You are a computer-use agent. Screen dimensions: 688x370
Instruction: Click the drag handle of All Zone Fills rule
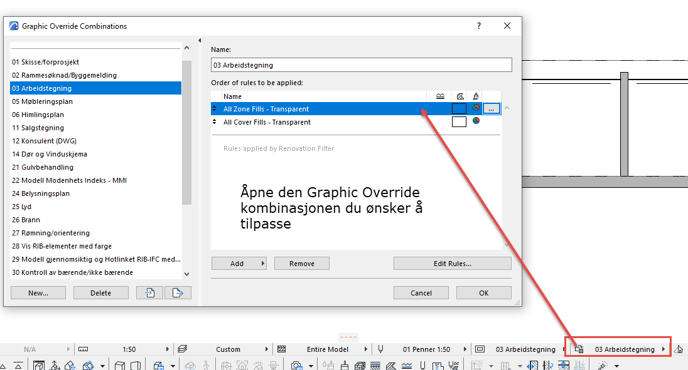[215, 108]
